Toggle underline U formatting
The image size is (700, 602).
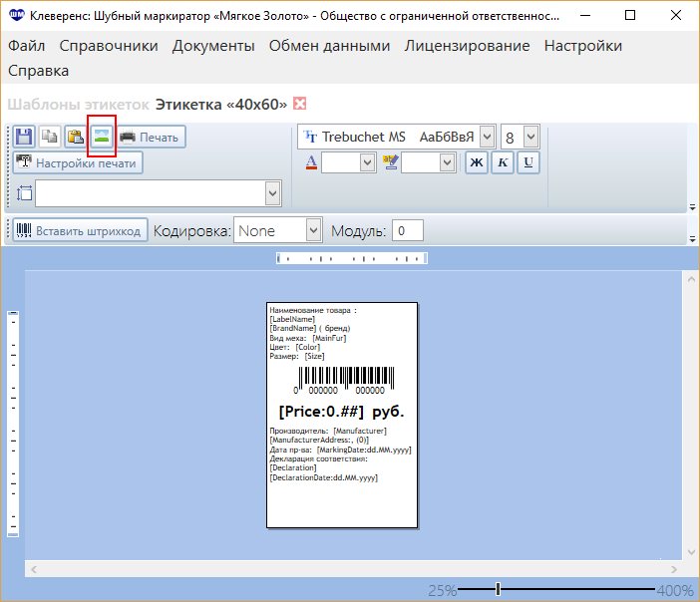[x=528, y=162]
